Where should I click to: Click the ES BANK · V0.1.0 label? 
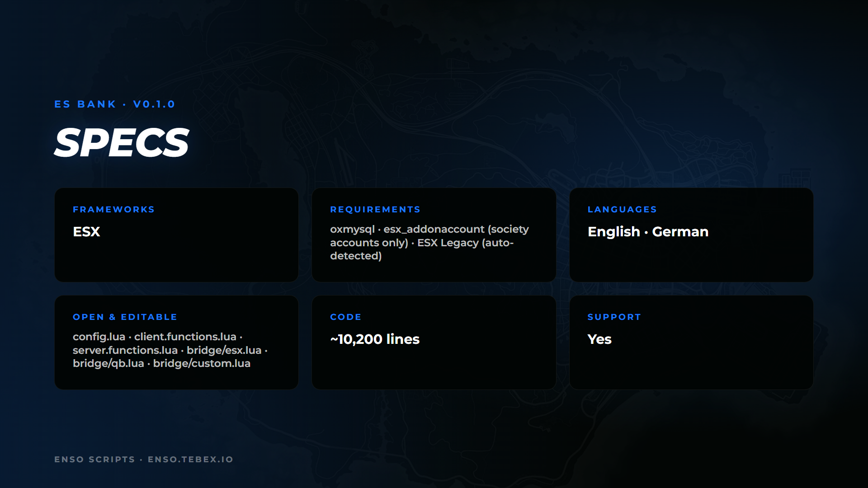[x=115, y=104]
